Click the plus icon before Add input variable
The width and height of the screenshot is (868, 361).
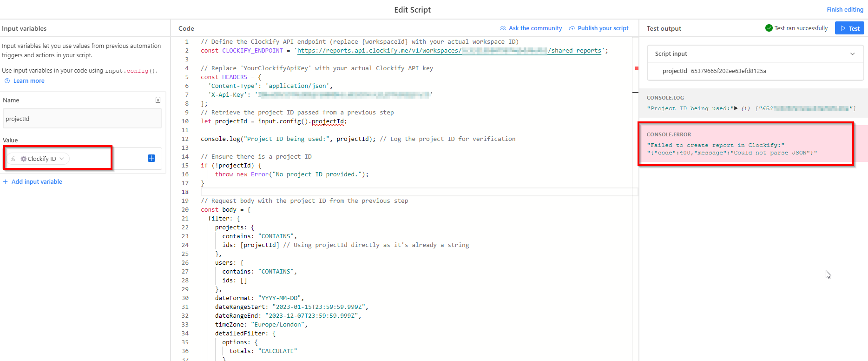tap(6, 182)
